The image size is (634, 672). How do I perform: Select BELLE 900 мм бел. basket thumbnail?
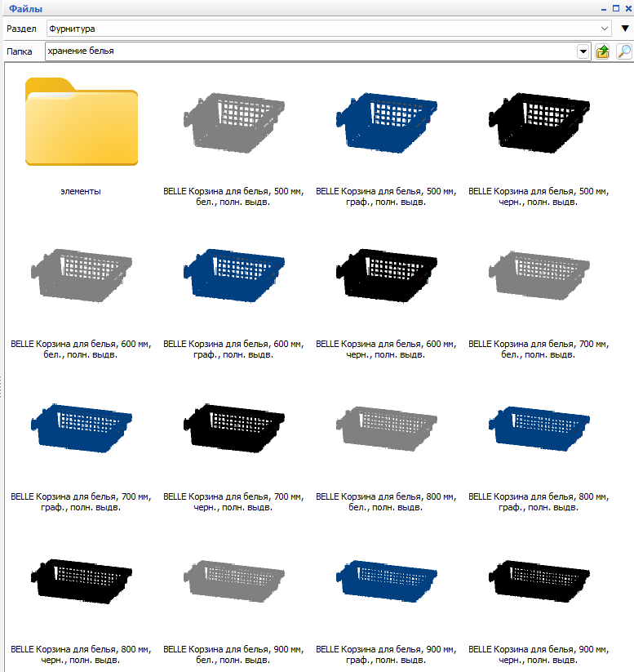234,581
